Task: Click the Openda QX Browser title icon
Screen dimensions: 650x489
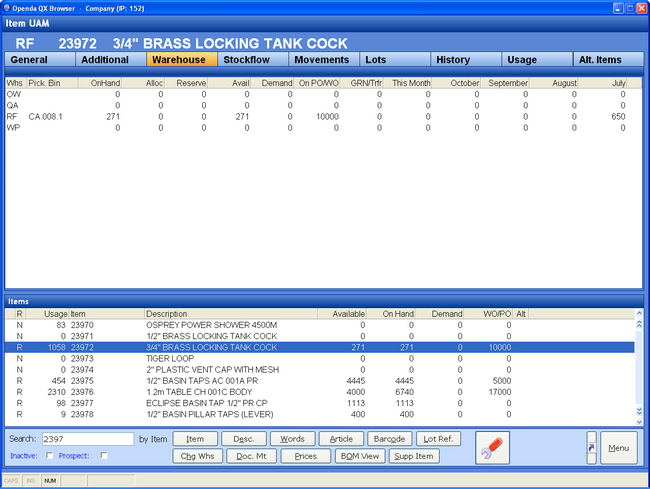Action: 7,8
